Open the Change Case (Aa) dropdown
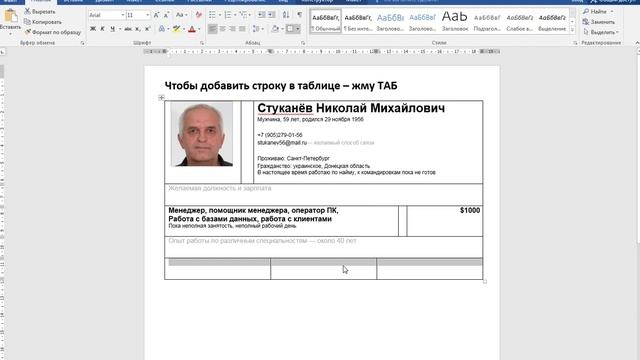Viewport: 640px width, 360px height. point(181,15)
